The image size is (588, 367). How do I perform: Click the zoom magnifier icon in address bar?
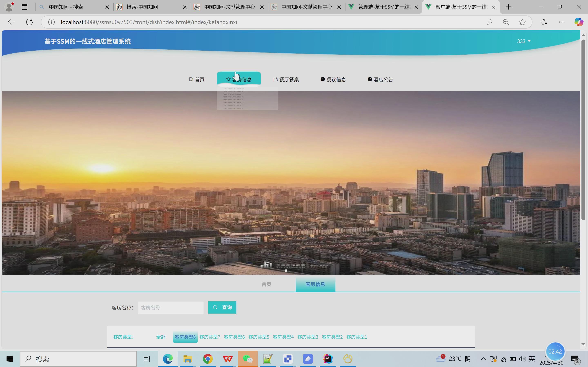pos(506,22)
